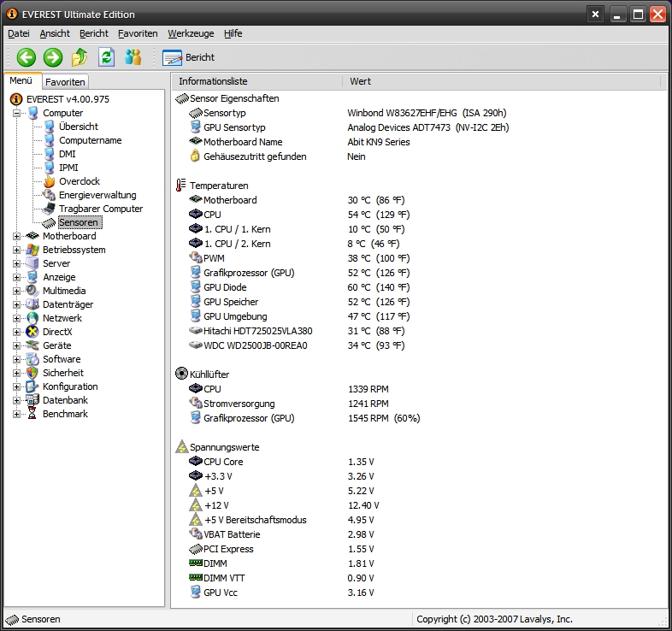Expand the Netzwerk tree node

pyautogui.click(x=16, y=319)
